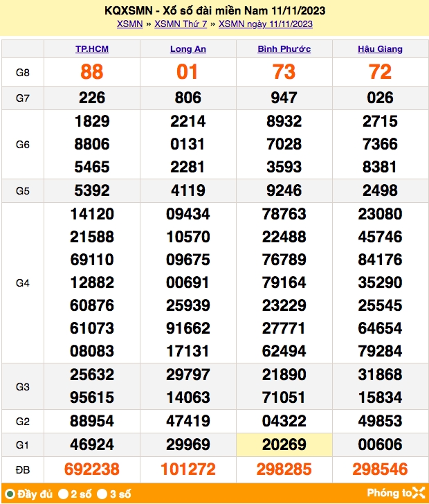
Task: Click G4 number 76789
Action: pyautogui.click(x=284, y=260)
